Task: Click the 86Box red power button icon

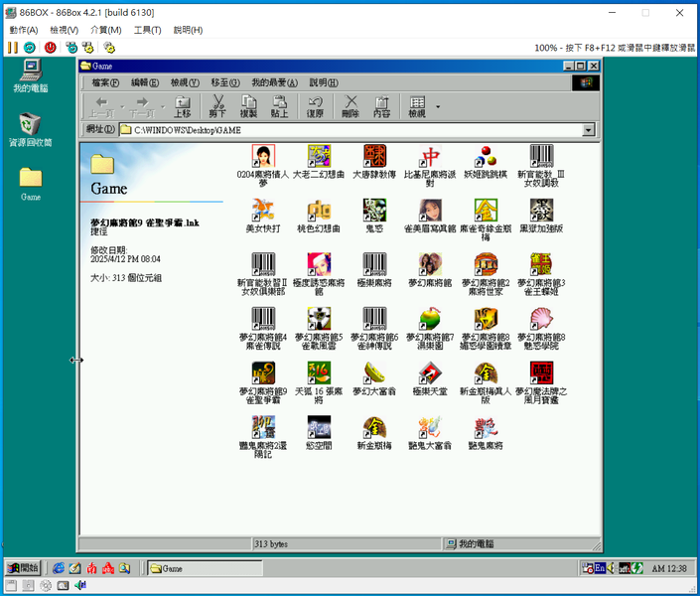Action: click(50, 48)
